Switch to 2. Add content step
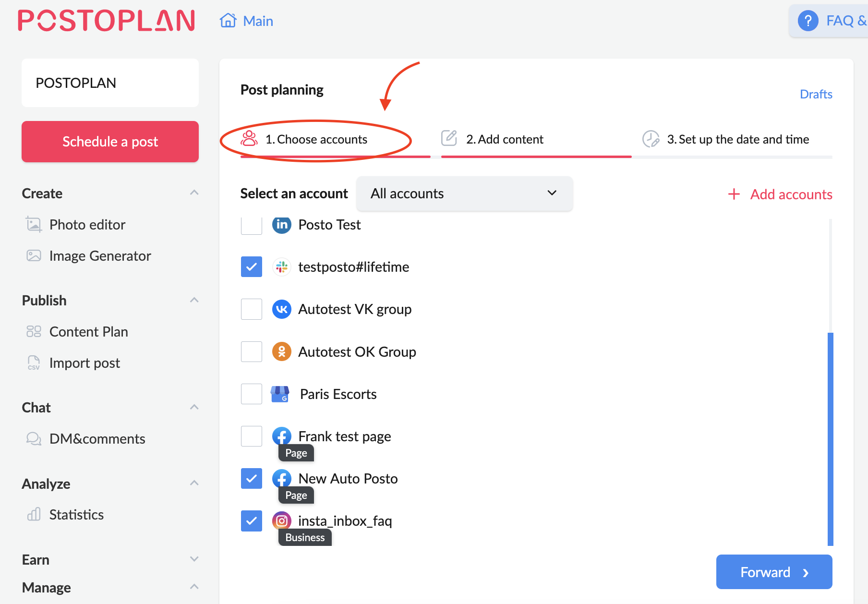Screen dimensions: 868x604 tap(504, 139)
